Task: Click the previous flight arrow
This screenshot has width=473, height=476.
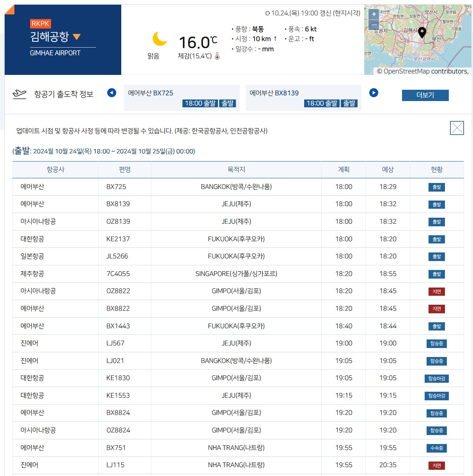Action: [x=112, y=93]
